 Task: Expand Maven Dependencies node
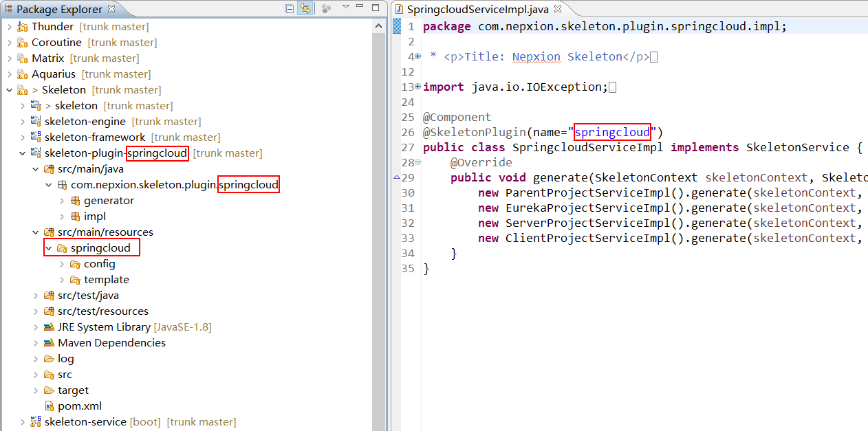(35, 343)
